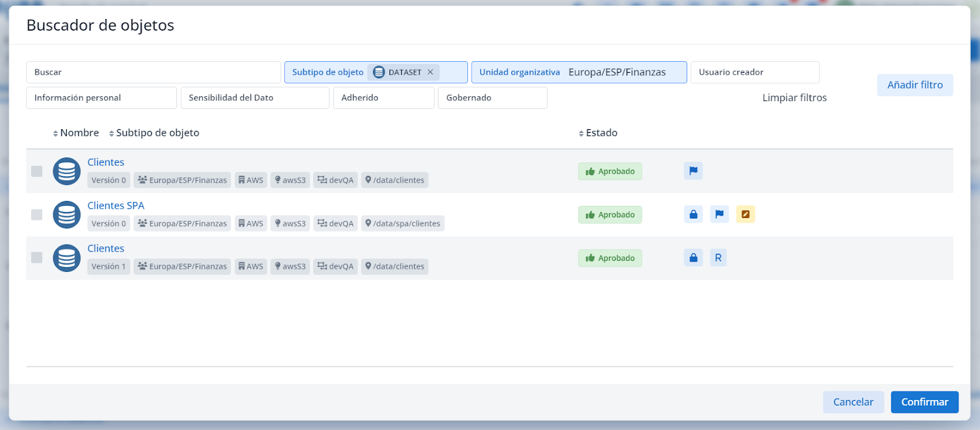Sort results by Nombre column

(76, 133)
